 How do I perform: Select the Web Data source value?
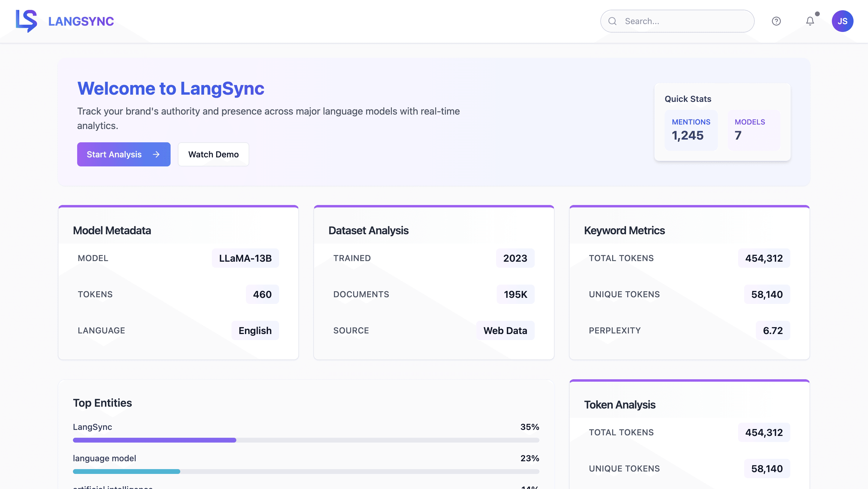(505, 331)
